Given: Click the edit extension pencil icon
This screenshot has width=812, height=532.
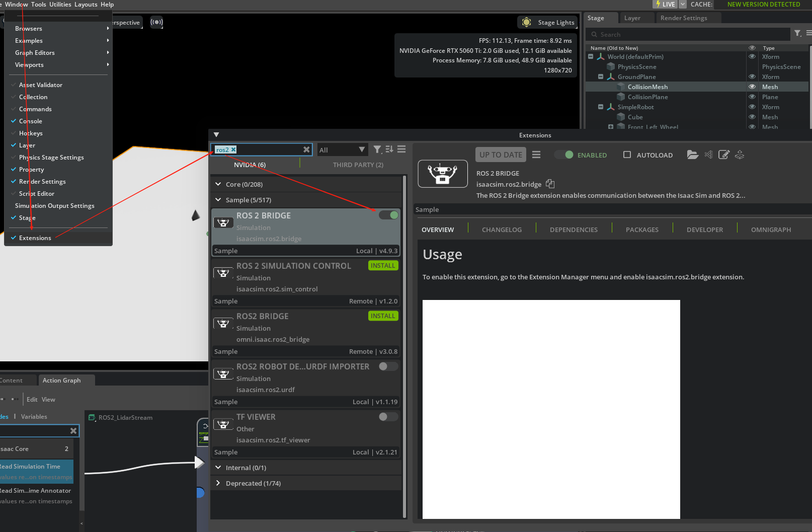Looking at the screenshot, I should coord(724,155).
